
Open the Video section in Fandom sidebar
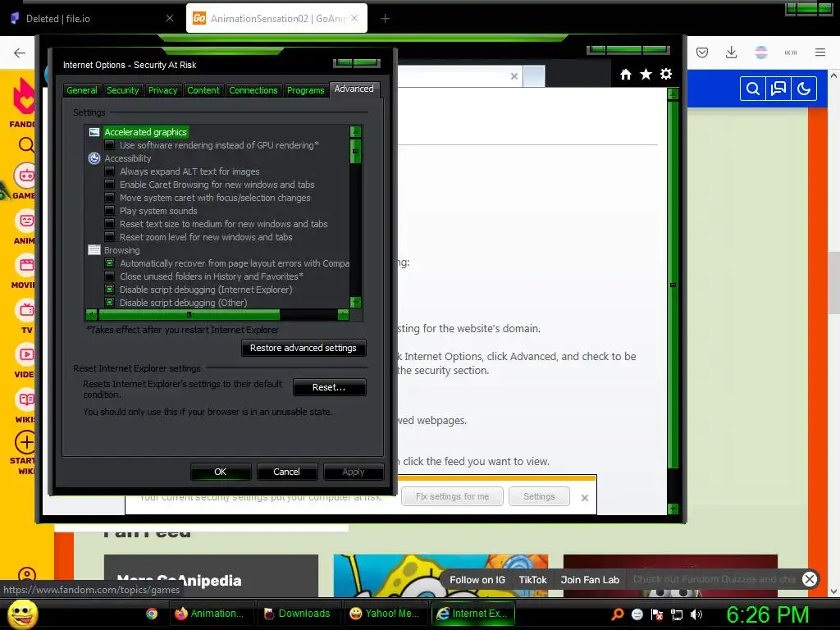[25, 361]
